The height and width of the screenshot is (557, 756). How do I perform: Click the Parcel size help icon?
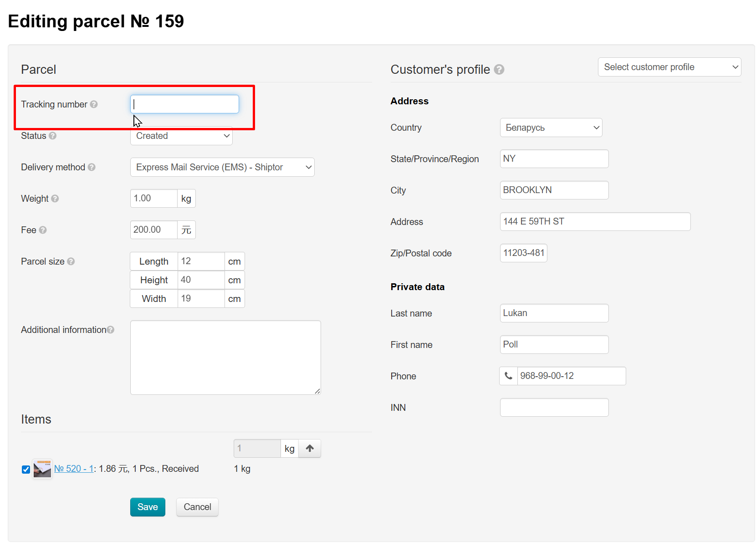[x=71, y=261]
